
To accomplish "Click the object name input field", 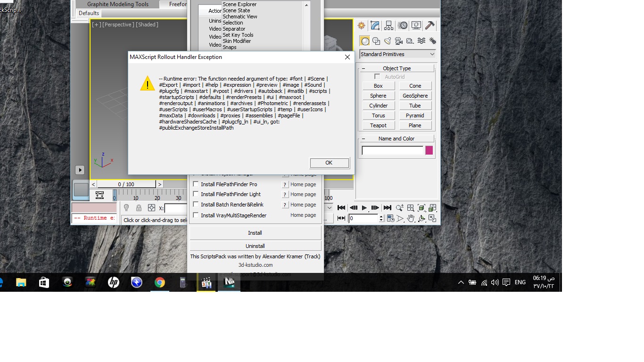I will click(393, 150).
